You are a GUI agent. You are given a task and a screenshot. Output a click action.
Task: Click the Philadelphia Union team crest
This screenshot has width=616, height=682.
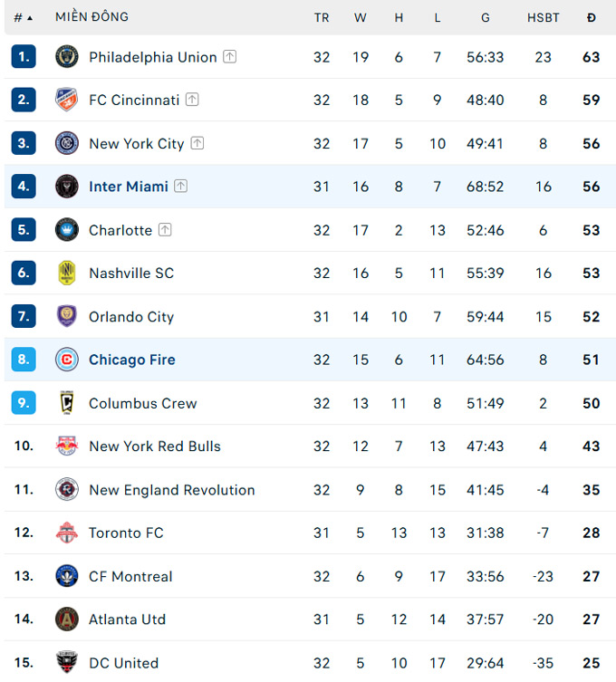67,57
